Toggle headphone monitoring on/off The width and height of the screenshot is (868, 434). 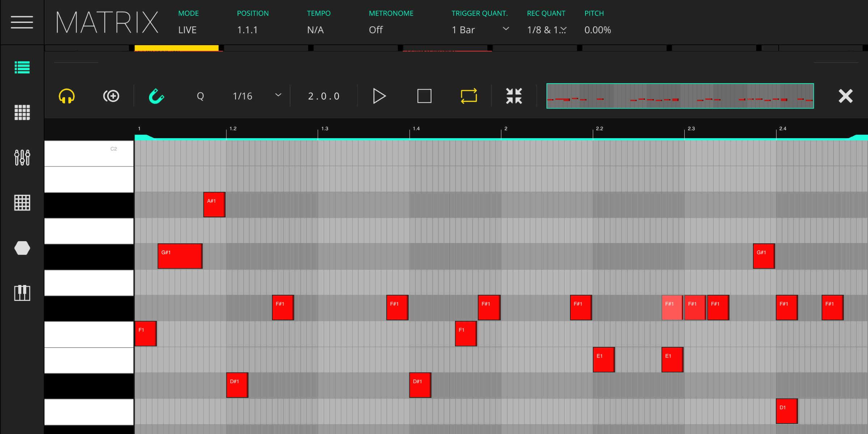pyautogui.click(x=67, y=96)
